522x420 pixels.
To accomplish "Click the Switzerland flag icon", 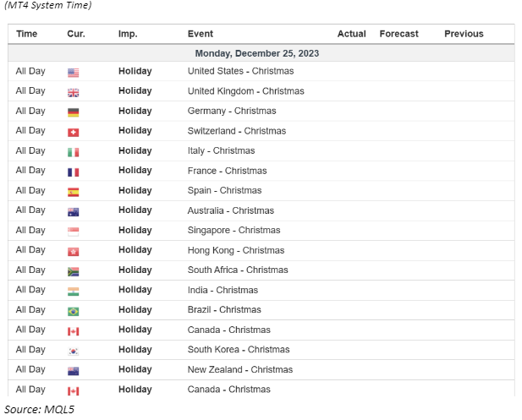I will point(73,132).
